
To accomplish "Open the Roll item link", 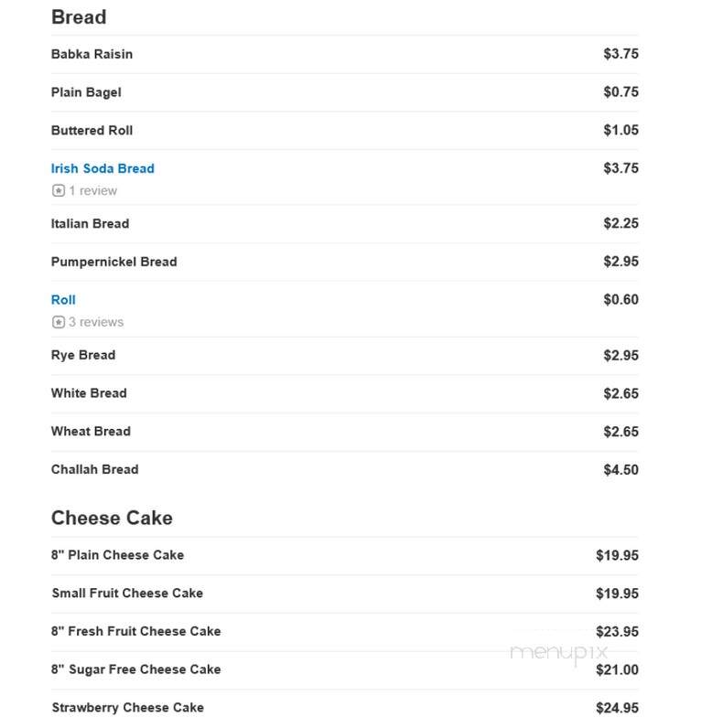I will point(63,300).
